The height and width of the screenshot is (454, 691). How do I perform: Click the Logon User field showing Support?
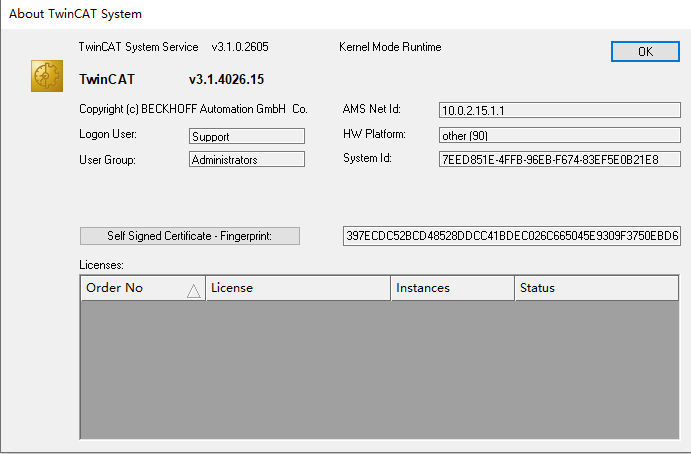tap(247, 136)
